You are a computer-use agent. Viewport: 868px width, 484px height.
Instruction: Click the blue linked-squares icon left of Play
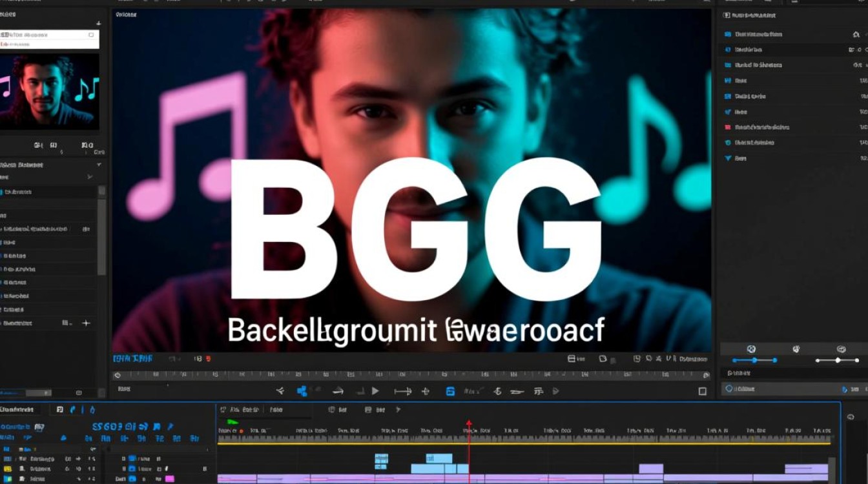[x=302, y=391]
